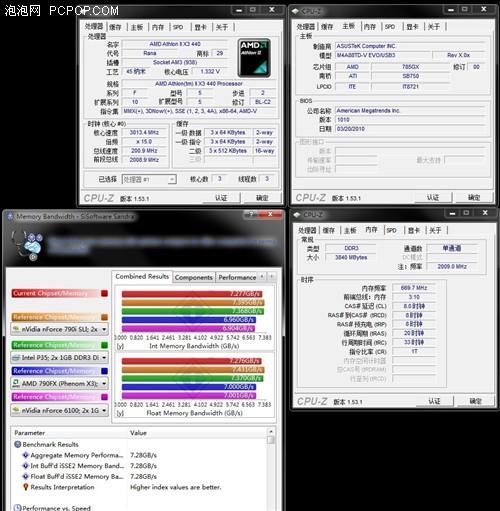Screen dimensions: 500x511
Task: Switch to the Performance tab in Sandra
Action: click(x=237, y=277)
